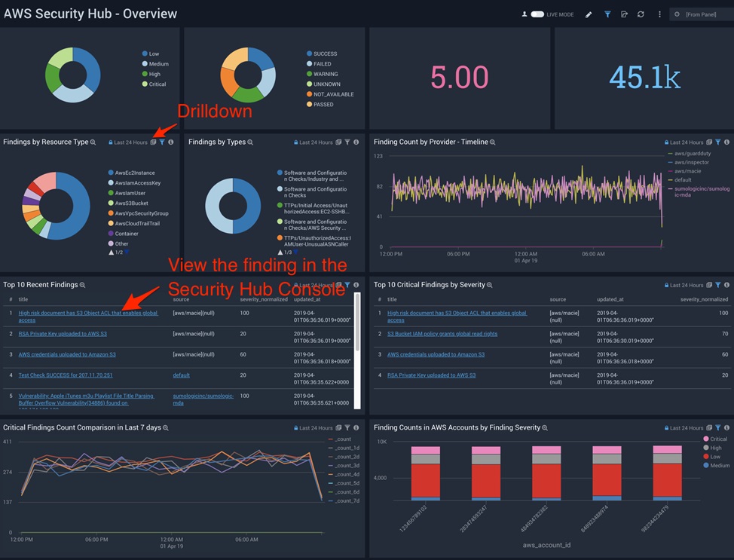This screenshot has height=560, width=734.
Task: Click drilldown icon in Findings by Resource Type panel
Action: click(x=153, y=142)
